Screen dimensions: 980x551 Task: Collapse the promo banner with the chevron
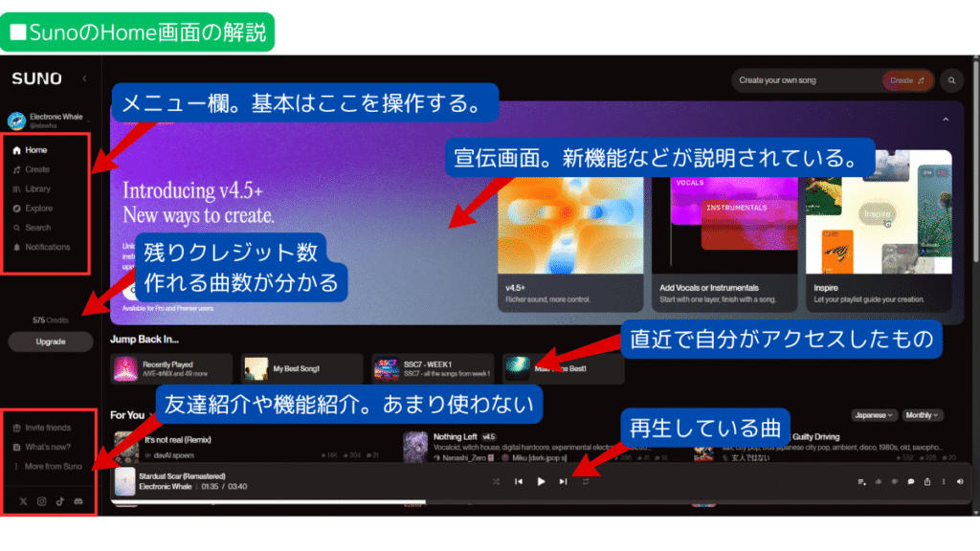point(946,120)
